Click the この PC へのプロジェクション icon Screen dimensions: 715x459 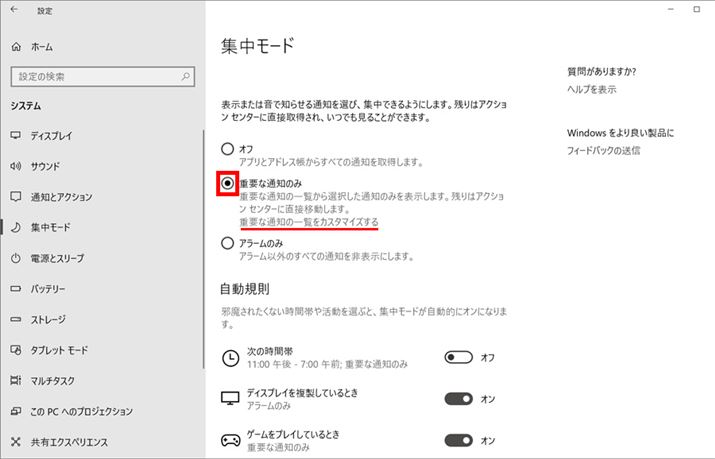[16, 411]
